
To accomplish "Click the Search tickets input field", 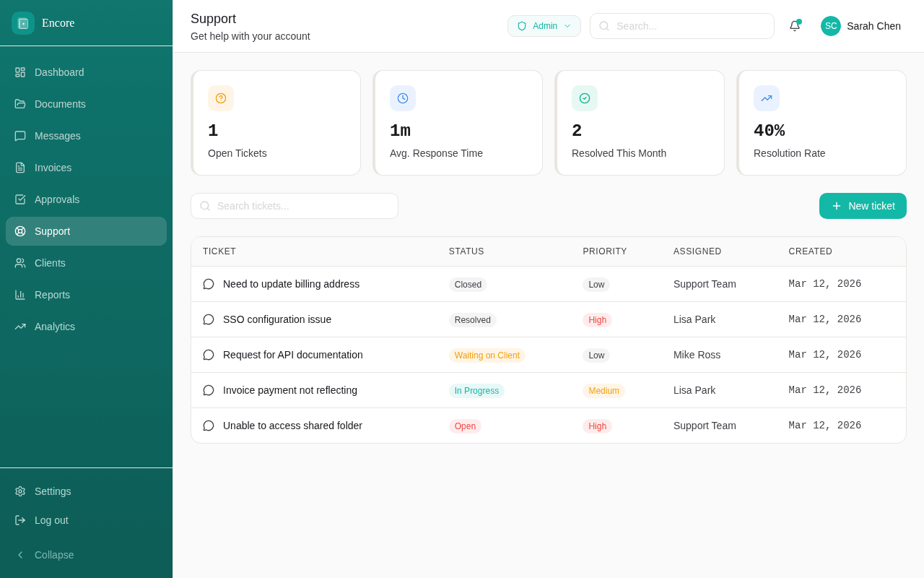I will click(294, 206).
